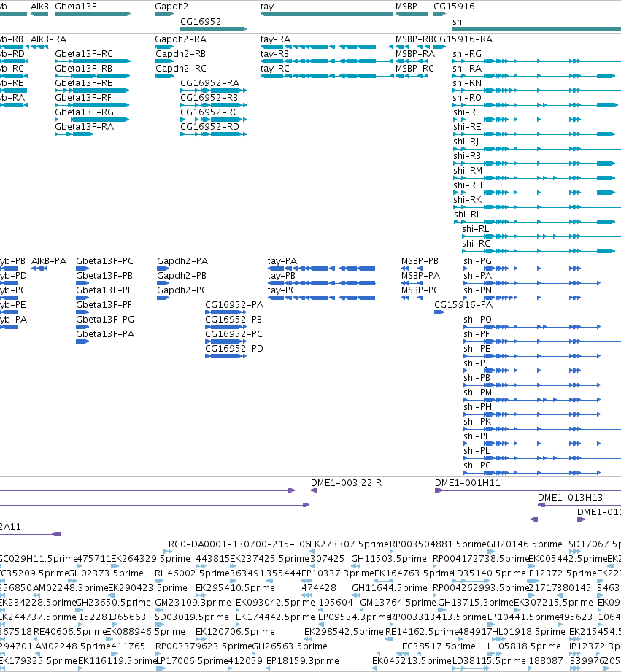Select the EK273307.5prime EST label
Image resolution: width=621 pixels, height=672 pixels.
coord(349,544)
